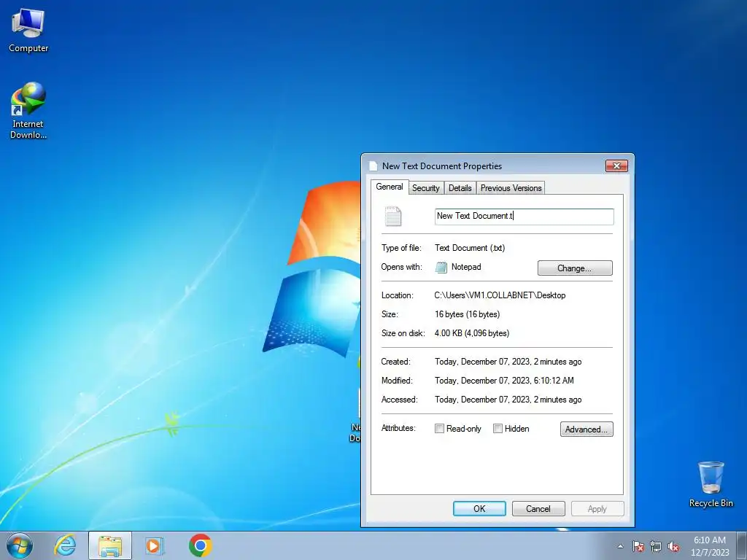This screenshot has height=560, width=747.
Task: Click title bar document icon in Properties
Action: coord(373,166)
